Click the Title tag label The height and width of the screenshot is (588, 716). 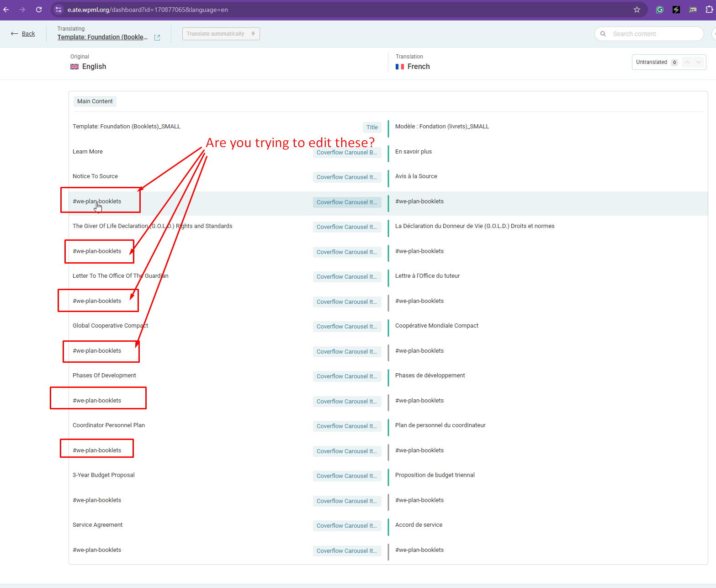coord(372,127)
